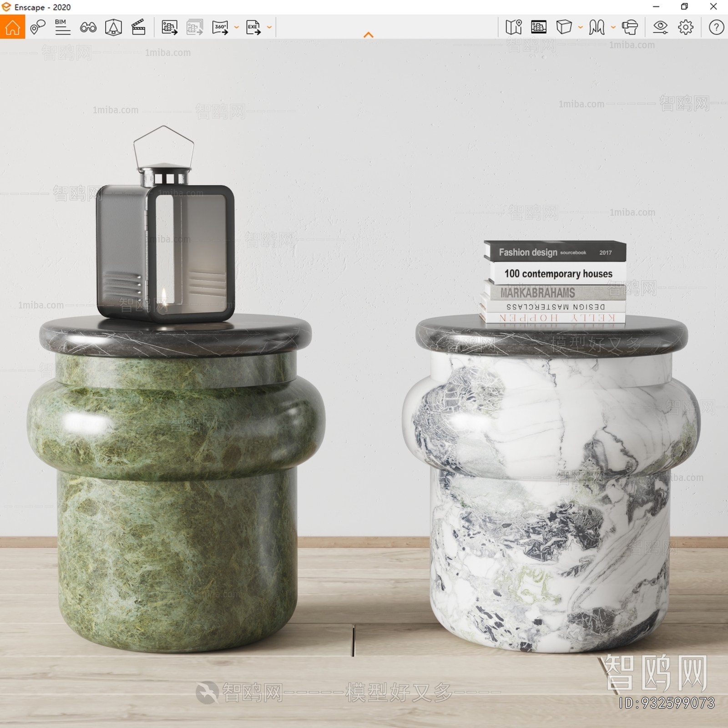Toggle Fly/Walk mode wings icon
728x728 pixels.
pos(597,27)
